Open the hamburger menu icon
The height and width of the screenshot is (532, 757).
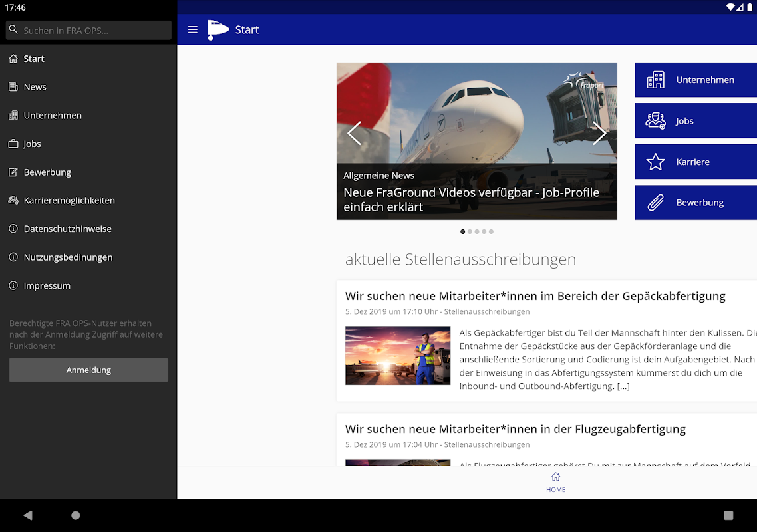click(x=193, y=29)
